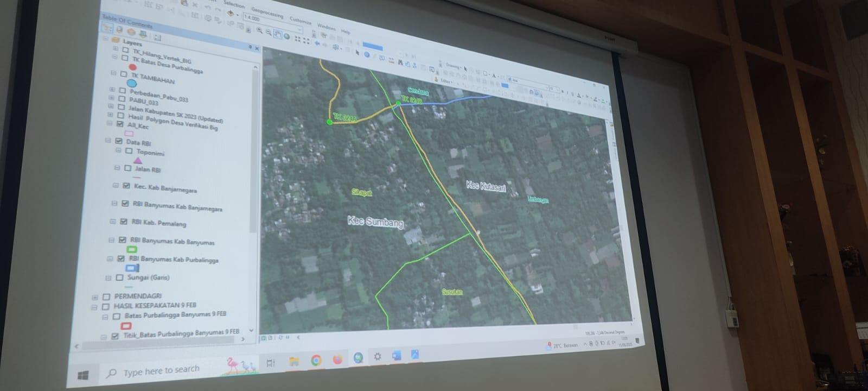Go back to previous extent arrow

(317, 43)
